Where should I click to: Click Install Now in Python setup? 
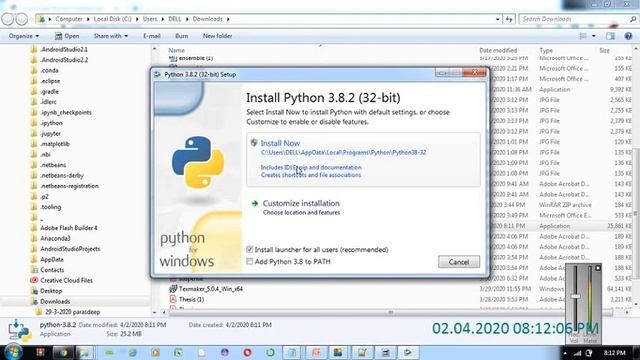[x=280, y=143]
